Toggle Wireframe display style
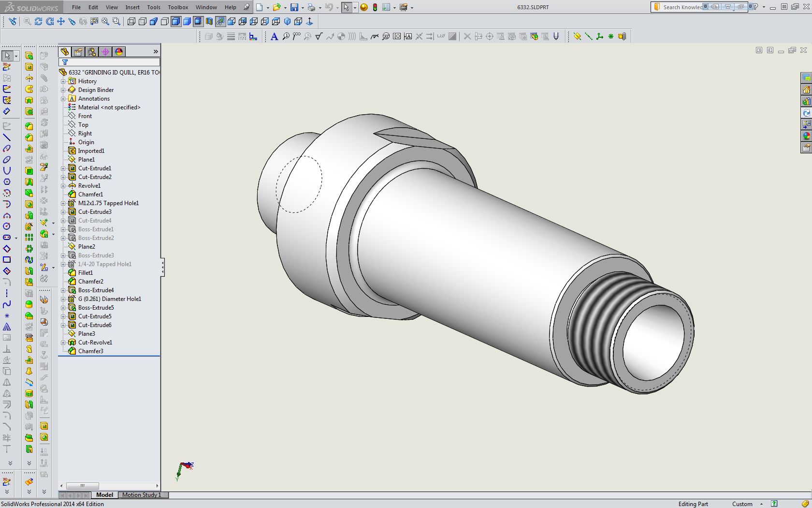Screen dimensions: 812x508 (x=131, y=21)
